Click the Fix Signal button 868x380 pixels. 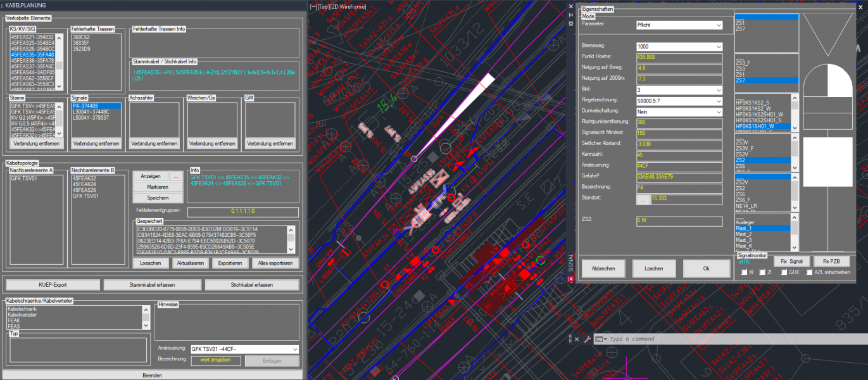point(791,261)
